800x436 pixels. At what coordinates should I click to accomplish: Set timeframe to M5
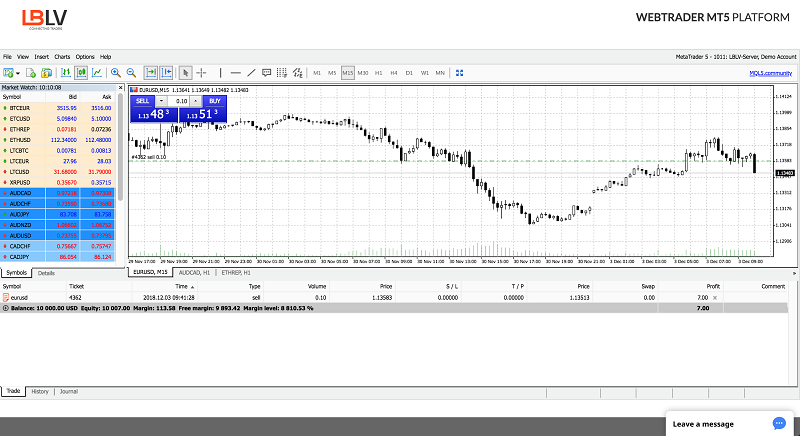coord(332,73)
